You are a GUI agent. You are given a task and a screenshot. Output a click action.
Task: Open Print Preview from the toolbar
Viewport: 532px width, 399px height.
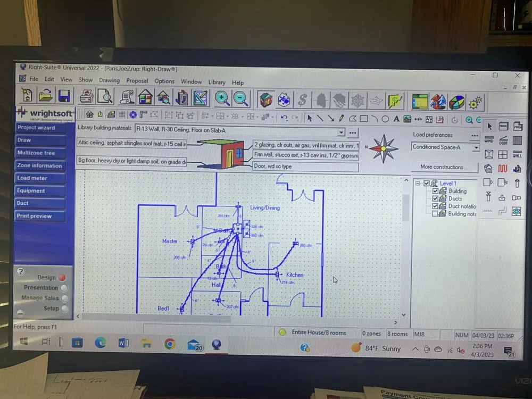tap(105, 97)
